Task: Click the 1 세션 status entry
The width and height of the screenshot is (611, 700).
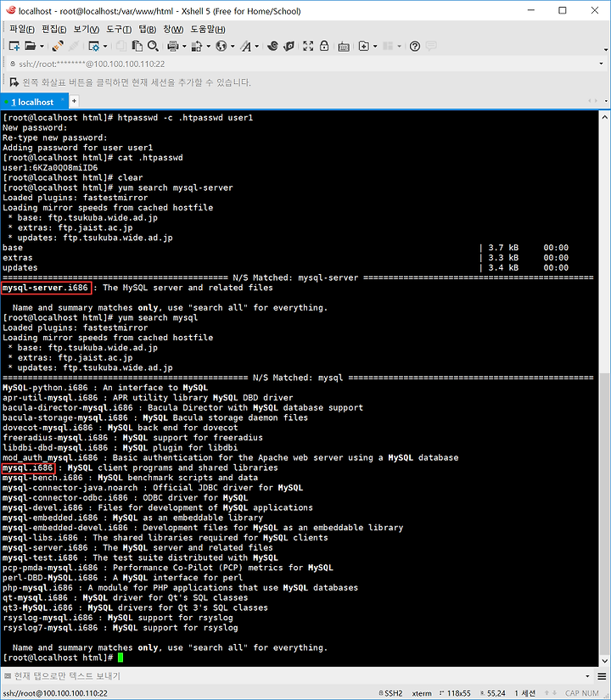Action: pyautogui.click(x=524, y=693)
